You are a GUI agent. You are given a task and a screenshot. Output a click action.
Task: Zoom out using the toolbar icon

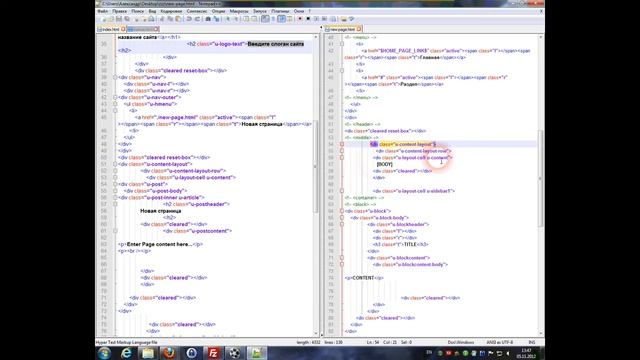click(235, 19)
